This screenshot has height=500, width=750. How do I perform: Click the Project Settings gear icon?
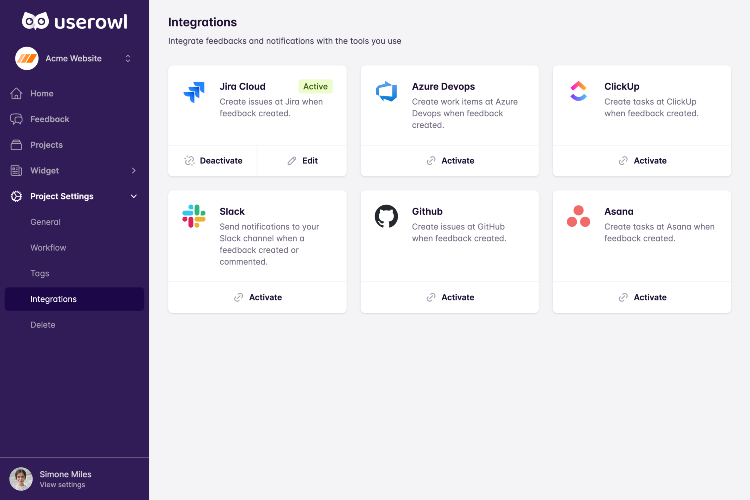pos(16,196)
